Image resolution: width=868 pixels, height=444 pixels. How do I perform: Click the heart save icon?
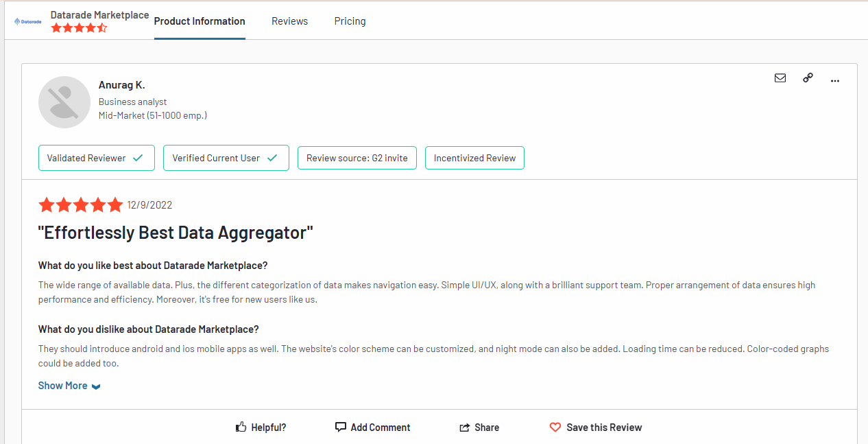point(555,427)
